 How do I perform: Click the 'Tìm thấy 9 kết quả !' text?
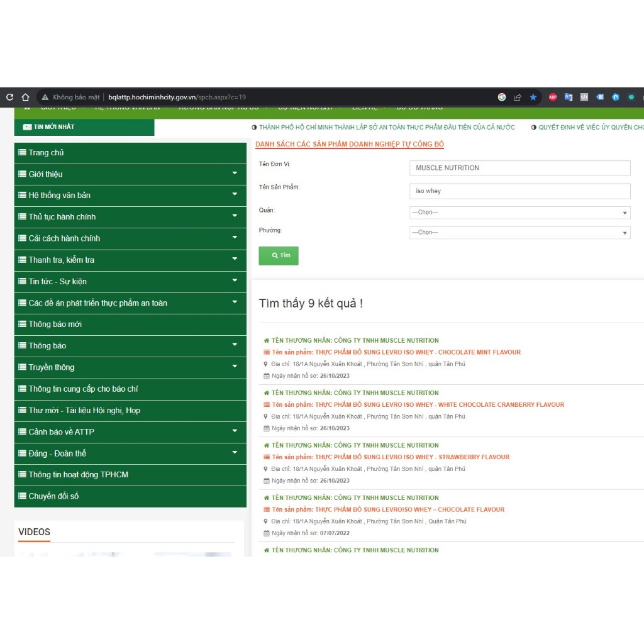coord(311,304)
